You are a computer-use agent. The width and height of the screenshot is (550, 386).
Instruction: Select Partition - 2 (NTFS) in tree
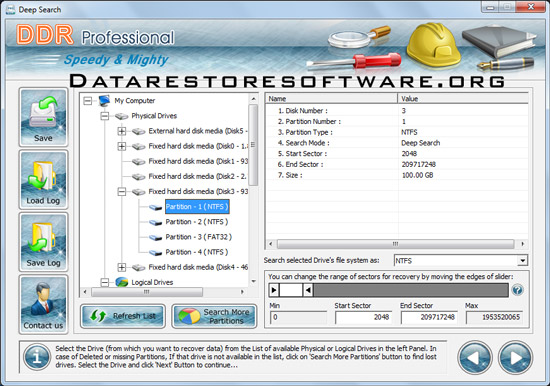pos(197,222)
